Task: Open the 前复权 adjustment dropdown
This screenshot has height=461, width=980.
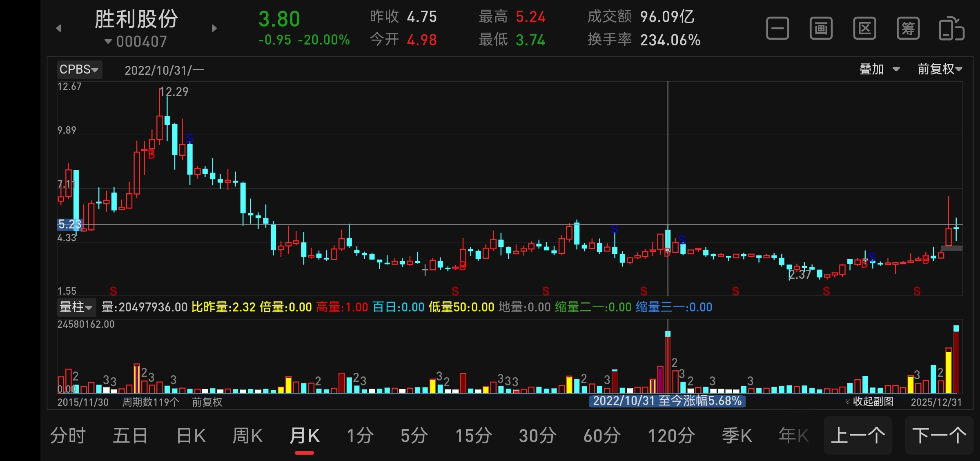Action: coord(940,69)
